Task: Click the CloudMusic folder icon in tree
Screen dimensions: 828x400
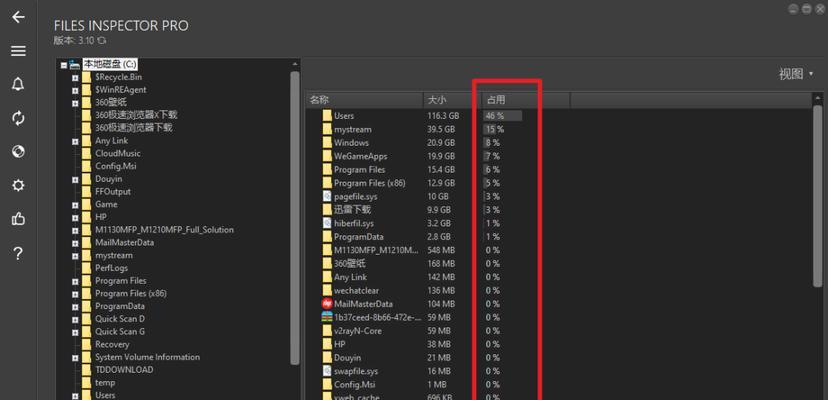Action: point(87,154)
